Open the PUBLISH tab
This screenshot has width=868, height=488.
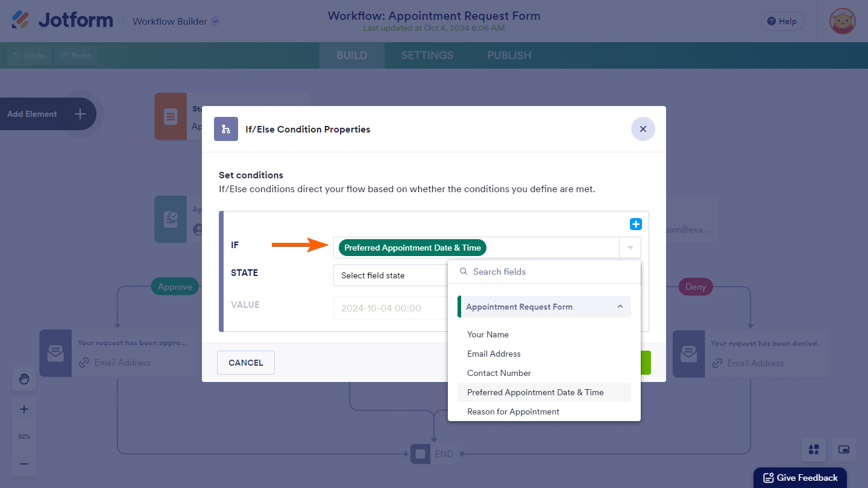509,55
